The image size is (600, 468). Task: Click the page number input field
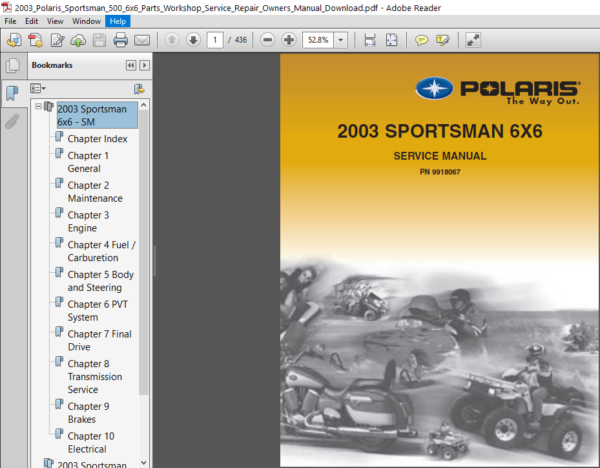(215, 40)
